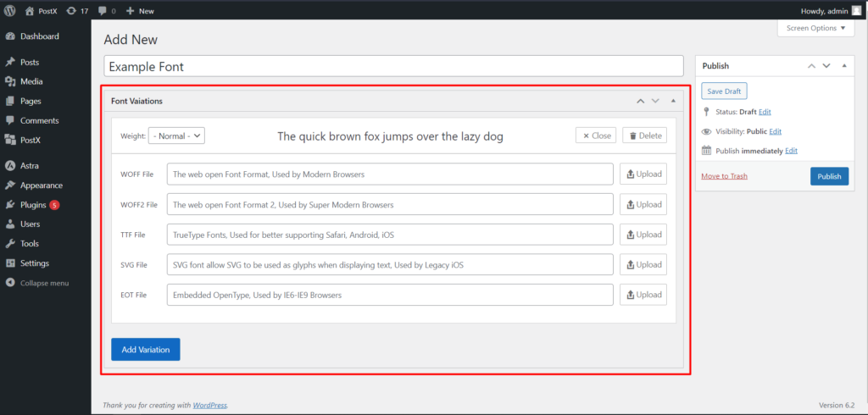Upload a WOFF file
Screen dimensions: 868x415
click(643, 174)
